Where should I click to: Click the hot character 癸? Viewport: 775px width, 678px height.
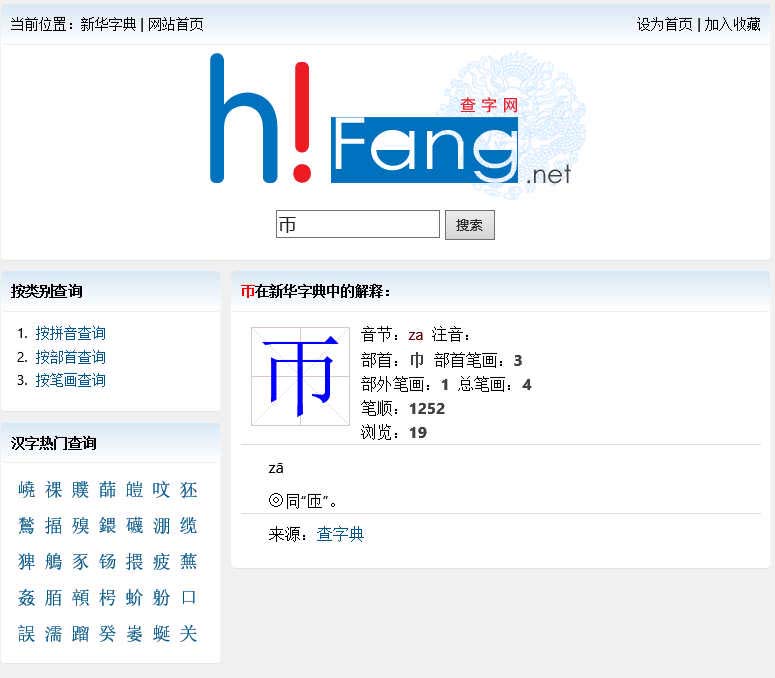point(107,633)
